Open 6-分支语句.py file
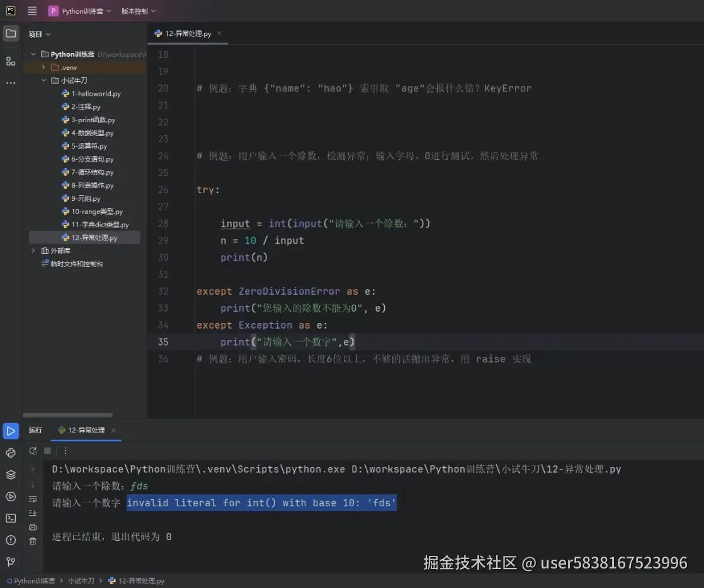 (x=88, y=159)
